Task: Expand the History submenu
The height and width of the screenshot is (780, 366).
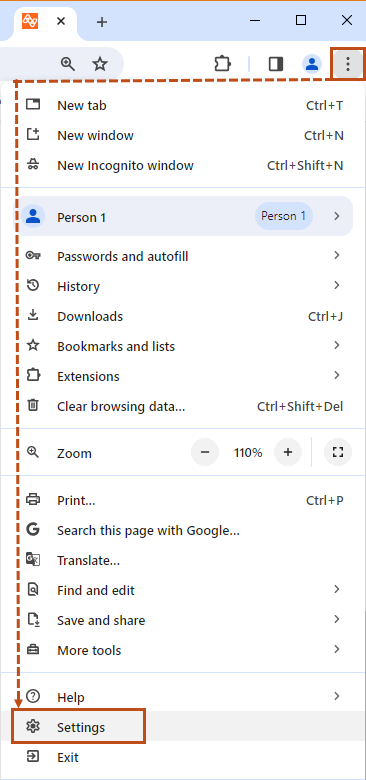Action: 183,286
